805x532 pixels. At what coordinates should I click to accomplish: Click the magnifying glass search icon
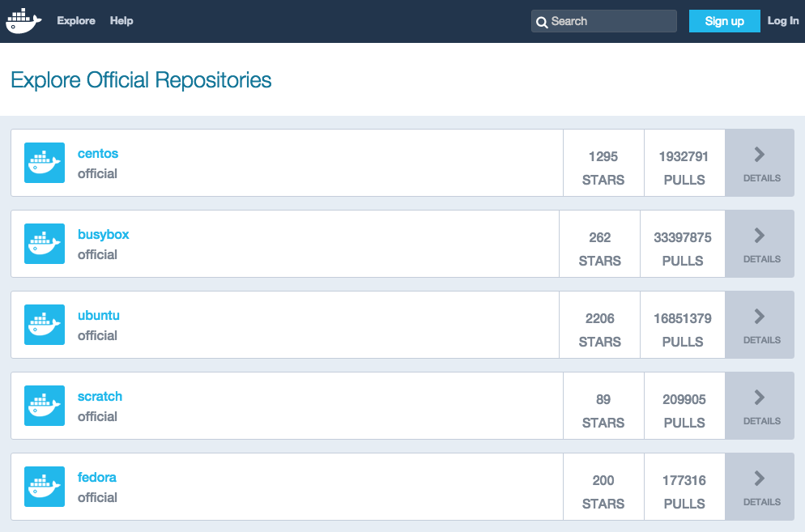542,22
